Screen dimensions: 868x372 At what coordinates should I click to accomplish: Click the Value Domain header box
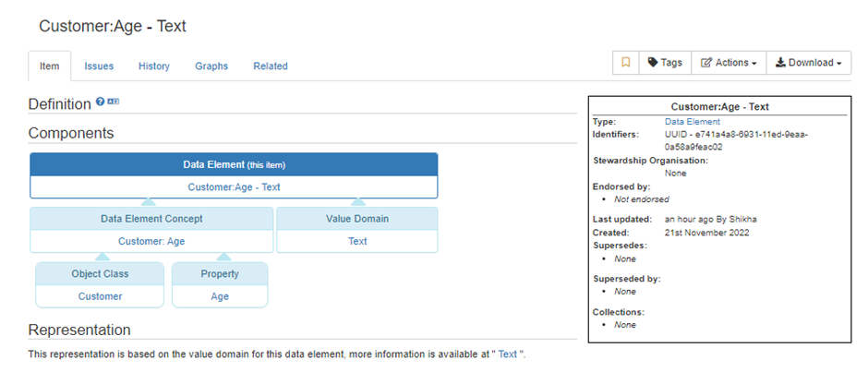pyautogui.click(x=357, y=219)
